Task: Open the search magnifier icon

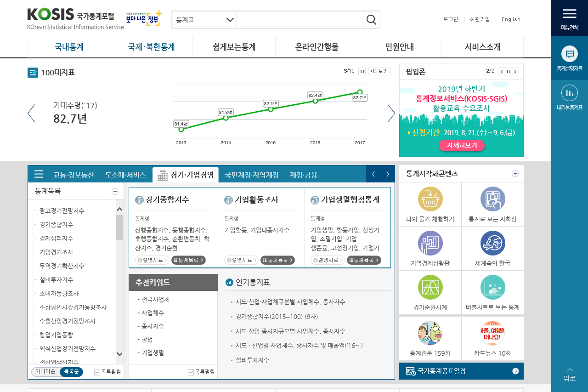Action: 371,20
